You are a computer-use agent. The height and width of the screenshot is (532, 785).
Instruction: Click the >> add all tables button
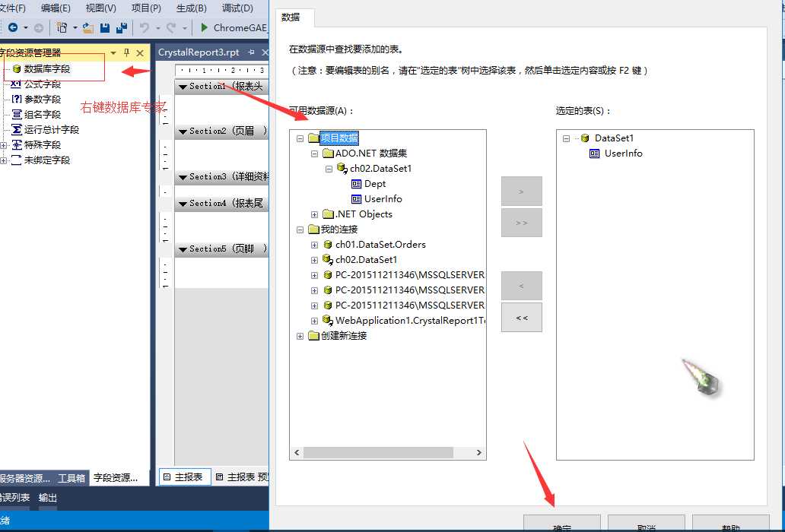(522, 223)
